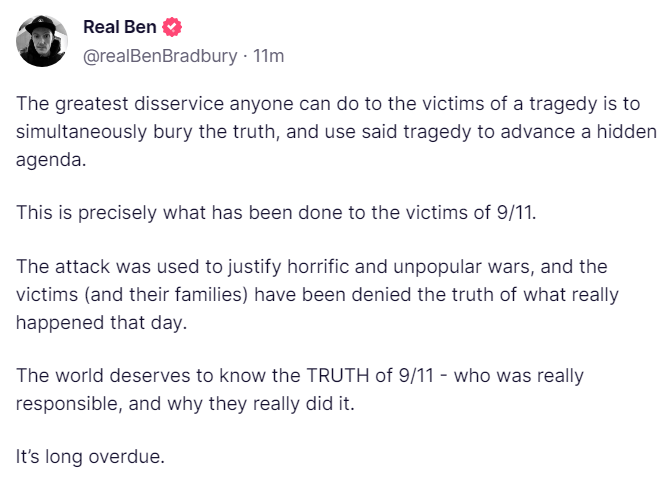Select the word "agenda." ending first paragraph
The image size is (667, 480).
pyautogui.click(x=49, y=159)
